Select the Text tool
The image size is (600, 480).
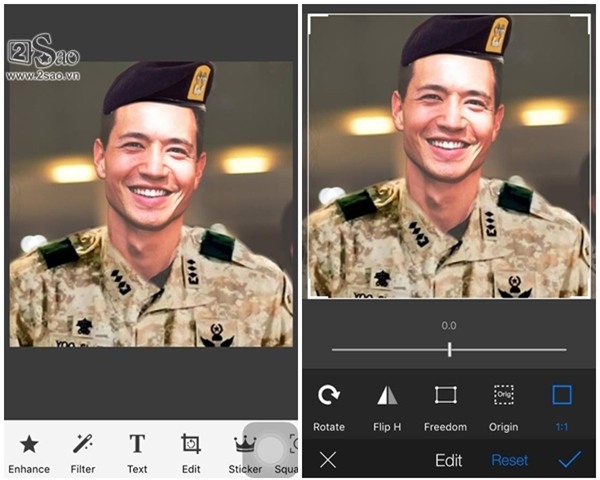(x=137, y=444)
